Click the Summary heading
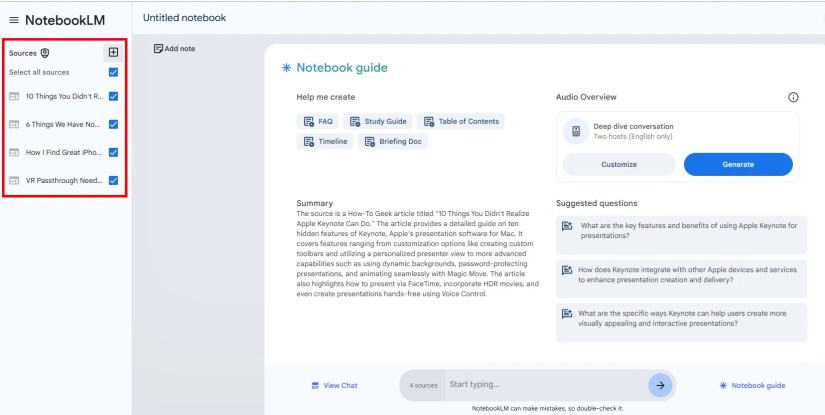 [x=315, y=203]
